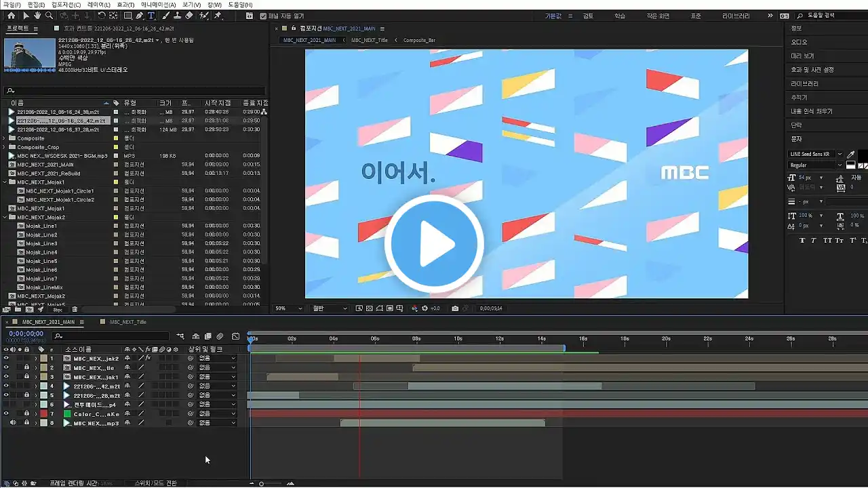Open the 파일(F) menu
The image size is (868, 488).
coord(12,5)
